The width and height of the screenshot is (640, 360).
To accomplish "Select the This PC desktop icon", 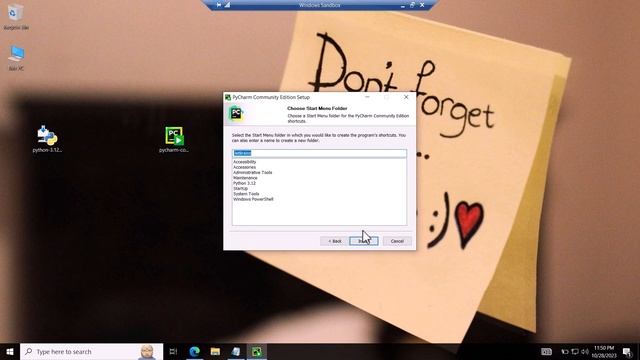I will 16,58.
